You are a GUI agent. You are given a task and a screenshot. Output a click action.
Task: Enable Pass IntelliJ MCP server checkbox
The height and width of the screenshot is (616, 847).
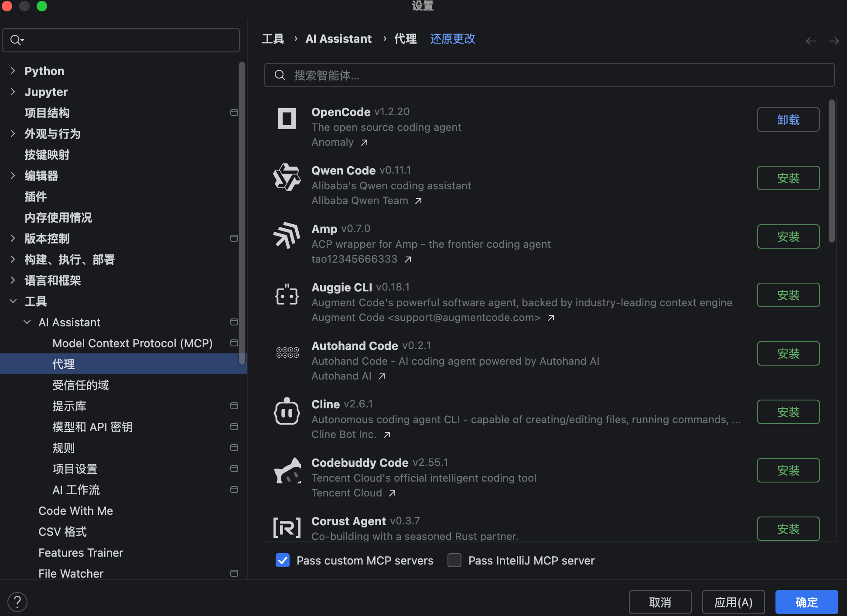tap(454, 560)
